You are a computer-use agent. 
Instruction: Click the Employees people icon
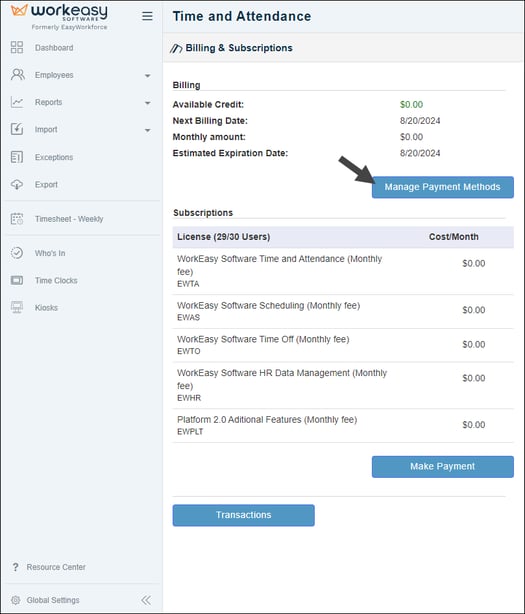(x=18, y=74)
